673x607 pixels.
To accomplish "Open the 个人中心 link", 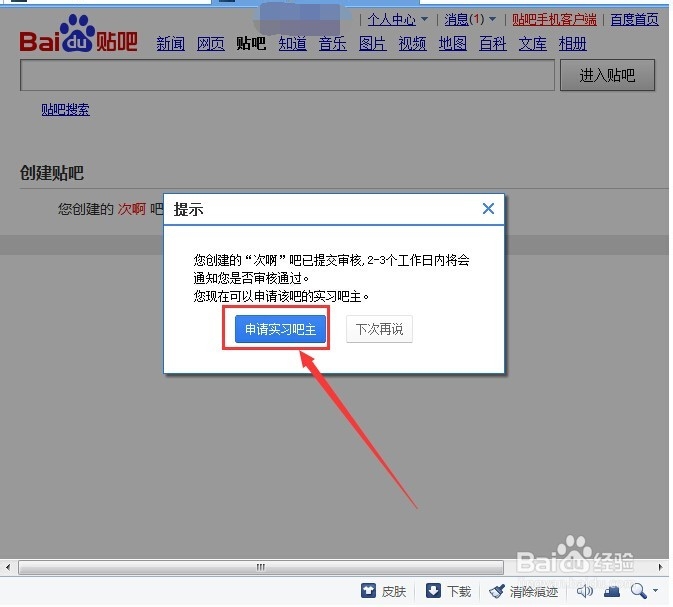I will (x=391, y=19).
